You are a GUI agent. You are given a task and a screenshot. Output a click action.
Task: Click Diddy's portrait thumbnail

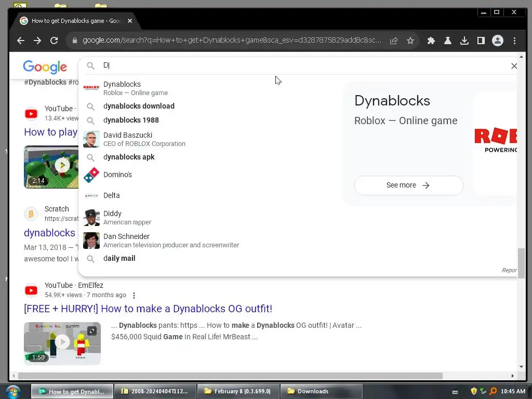(91, 218)
